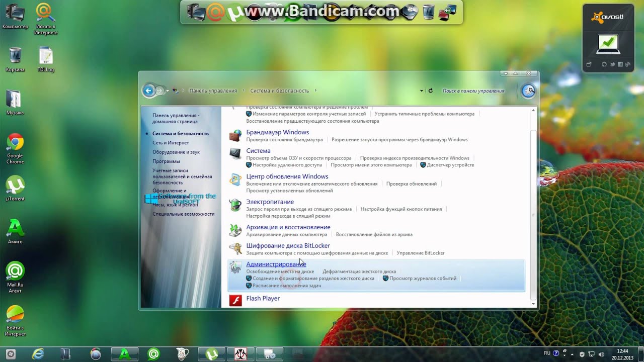Select Программы category
Viewport: 644px width, 362px height.
pos(166,161)
